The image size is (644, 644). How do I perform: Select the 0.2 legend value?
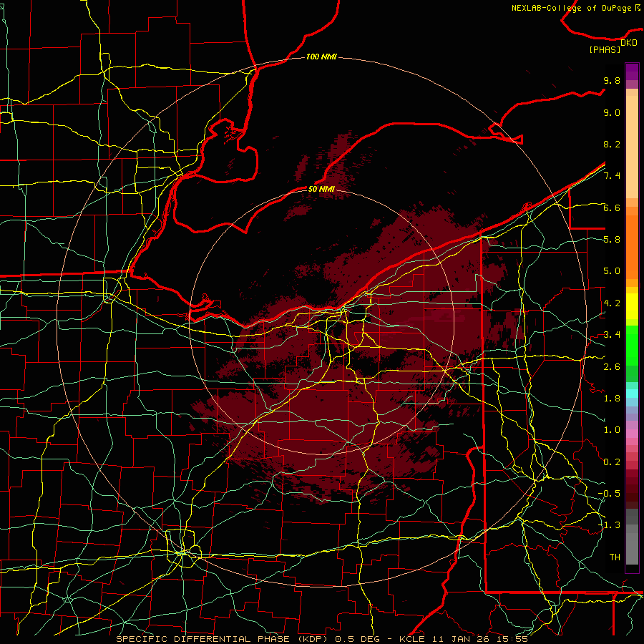pos(612,462)
